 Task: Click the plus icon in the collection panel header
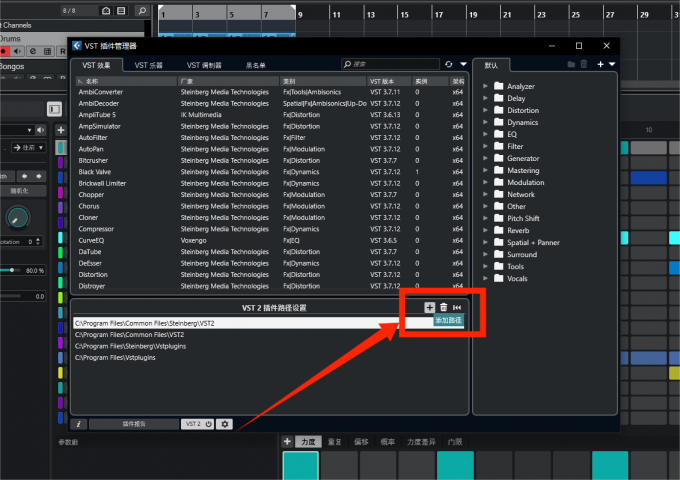(600, 64)
